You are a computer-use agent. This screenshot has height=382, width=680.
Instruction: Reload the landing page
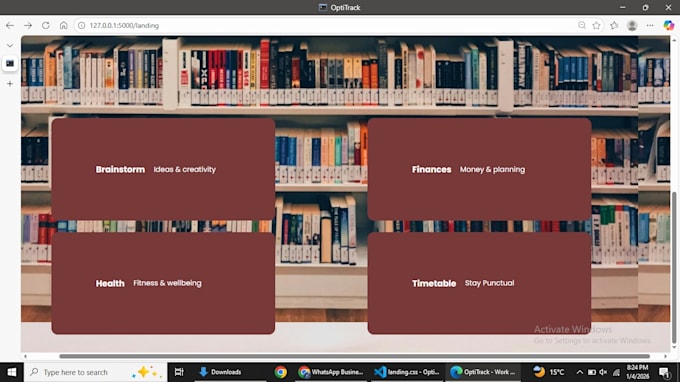(x=46, y=26)
